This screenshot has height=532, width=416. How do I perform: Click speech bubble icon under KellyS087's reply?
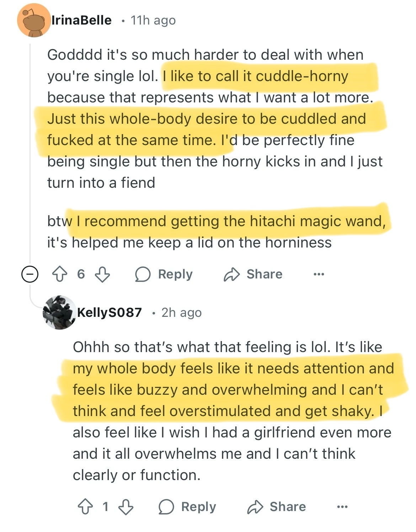coord(166,507)
